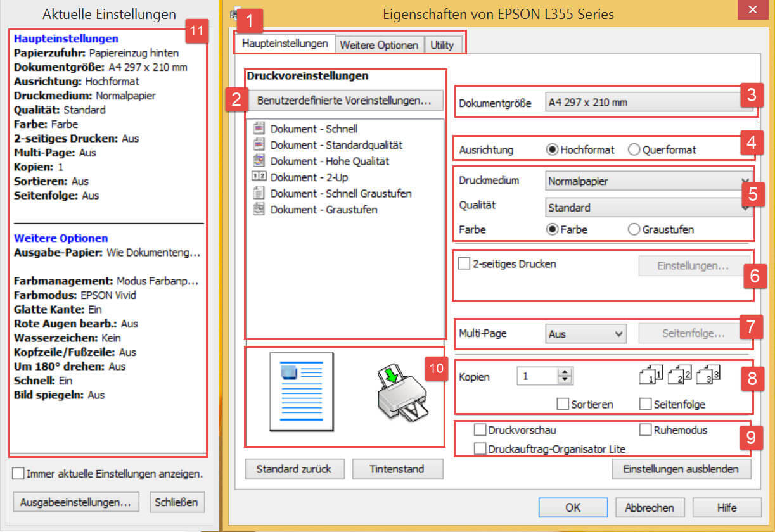Enable Druckvorschau checkbox
This screenshot has width=775, height=532.
[x=480, y=430]
